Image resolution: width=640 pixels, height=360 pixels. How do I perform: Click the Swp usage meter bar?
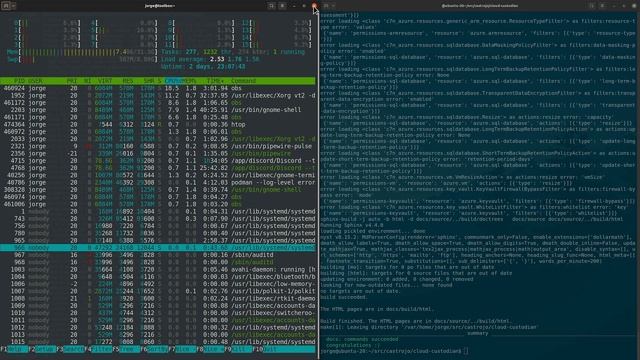82,60
